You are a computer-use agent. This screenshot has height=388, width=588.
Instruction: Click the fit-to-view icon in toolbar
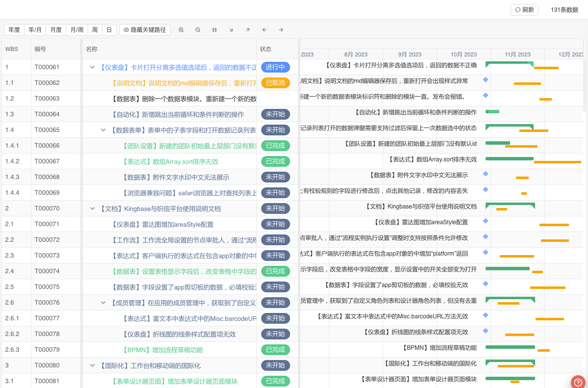pyautogui.click(x=215, y=30)
